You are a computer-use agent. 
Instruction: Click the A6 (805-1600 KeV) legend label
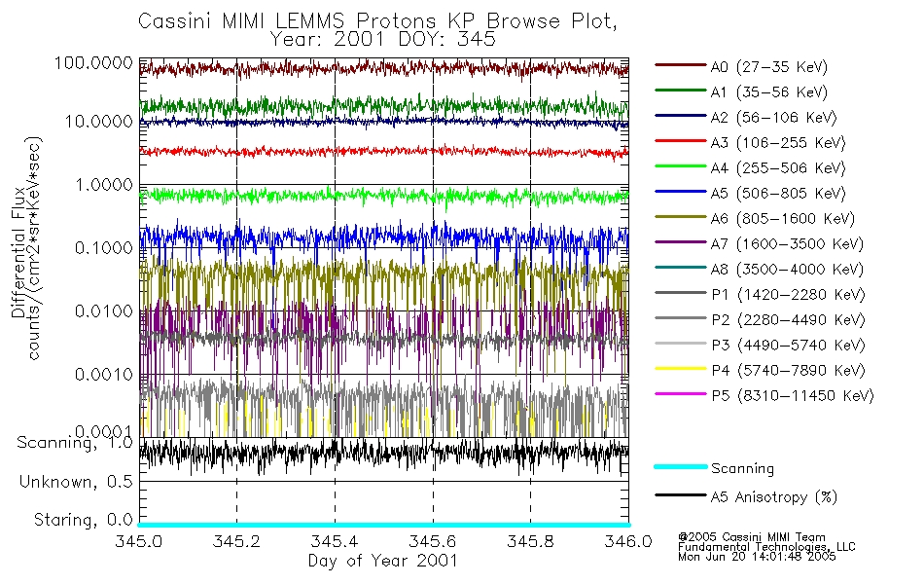[783, 219]
